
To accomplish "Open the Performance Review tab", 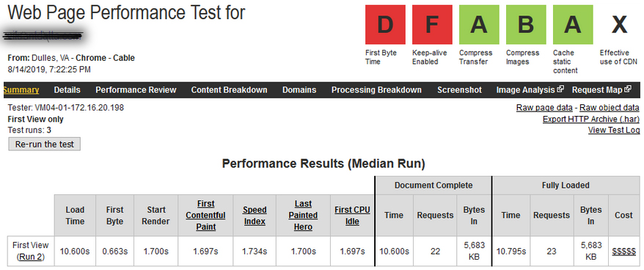I will pyautogui.click(x=136, y=90).
